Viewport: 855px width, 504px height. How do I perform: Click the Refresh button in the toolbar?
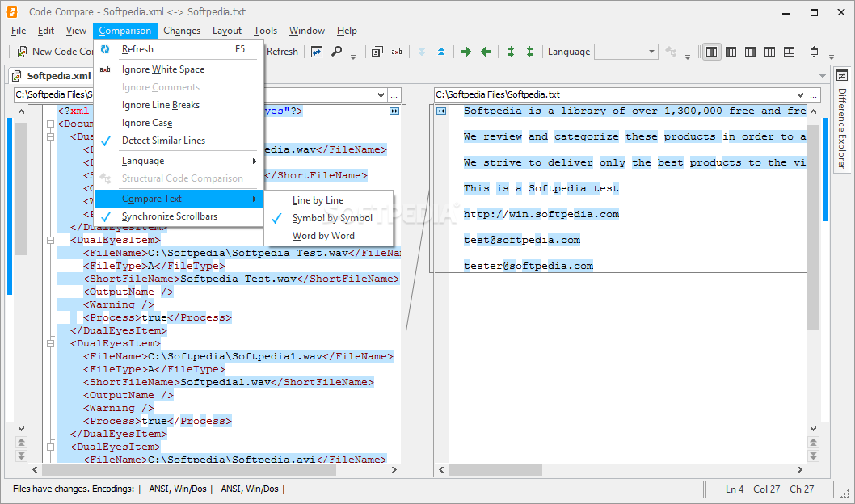282,52
